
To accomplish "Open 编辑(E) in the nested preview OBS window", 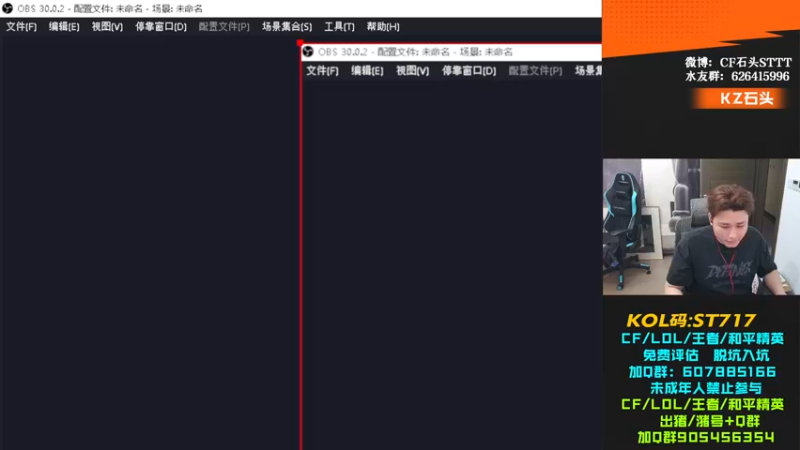I will tap(367, 71).
